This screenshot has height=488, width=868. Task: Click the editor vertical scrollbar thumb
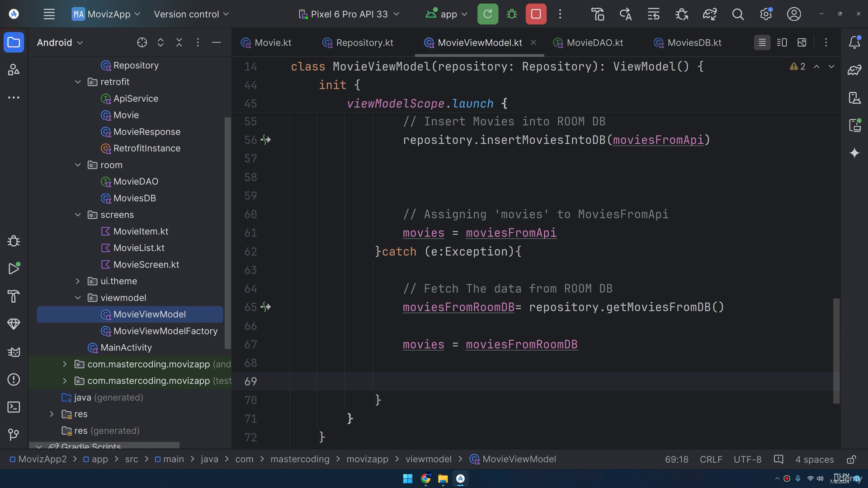pyautogui.click(x=836, y=351)
